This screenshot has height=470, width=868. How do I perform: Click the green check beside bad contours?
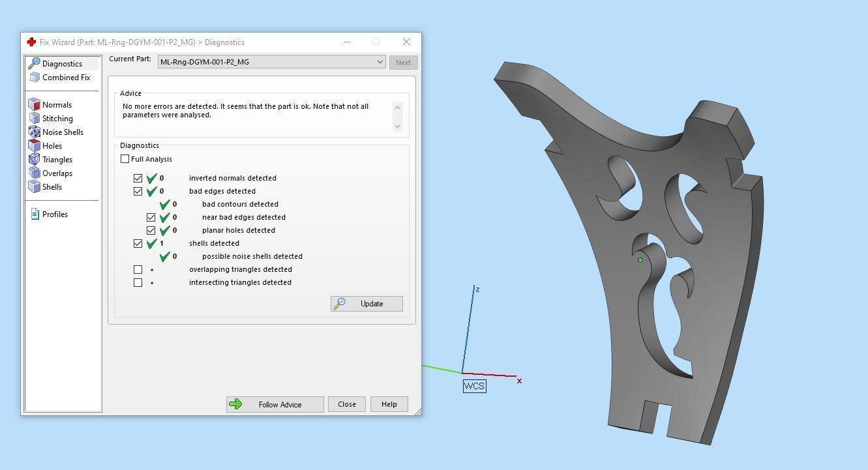coord(165,204)
